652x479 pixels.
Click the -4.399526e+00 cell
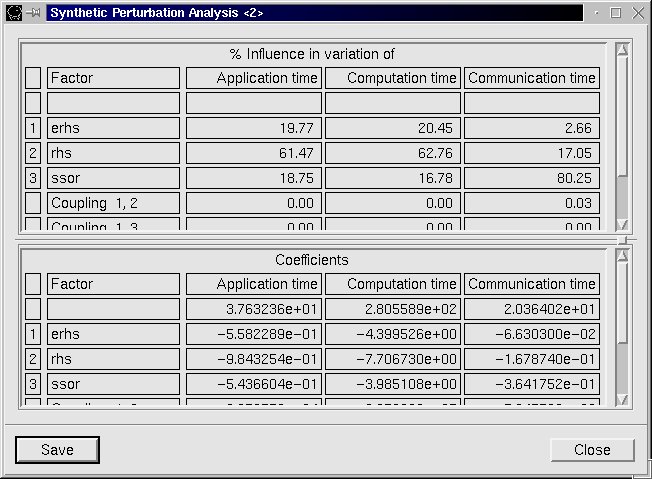pos(393,333)
